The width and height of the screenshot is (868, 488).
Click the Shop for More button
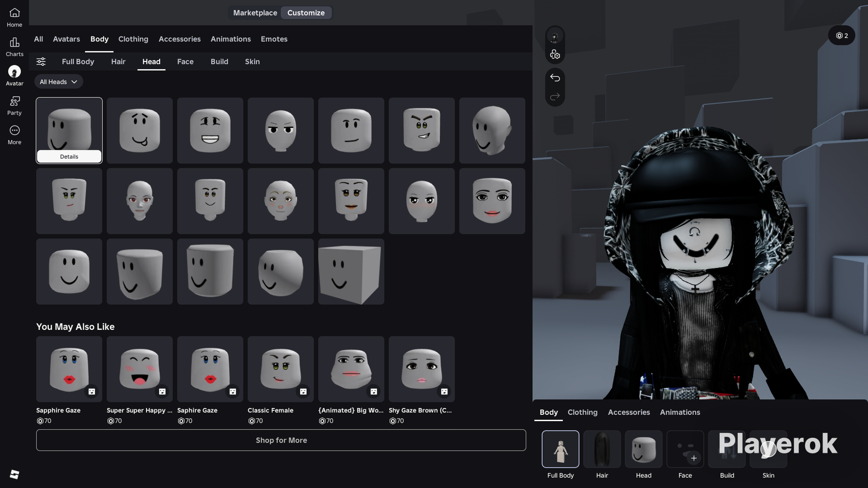click(x=281, y=440)
